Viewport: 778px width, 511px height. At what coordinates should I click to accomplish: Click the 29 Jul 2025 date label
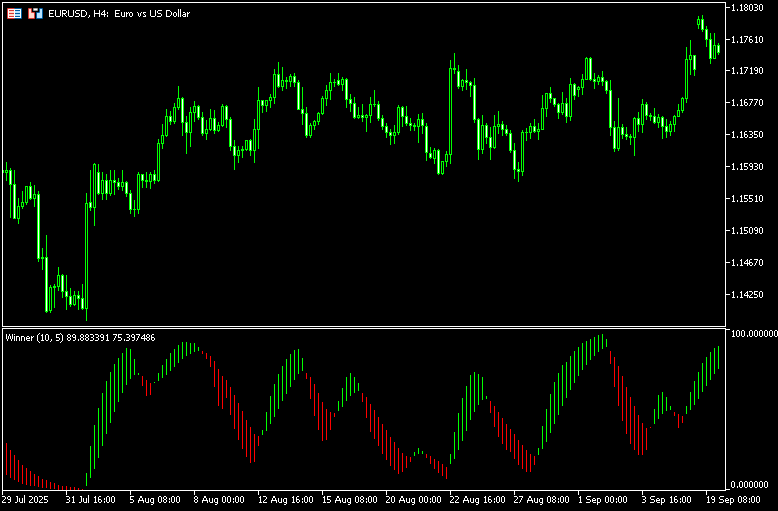click(25, 499)
